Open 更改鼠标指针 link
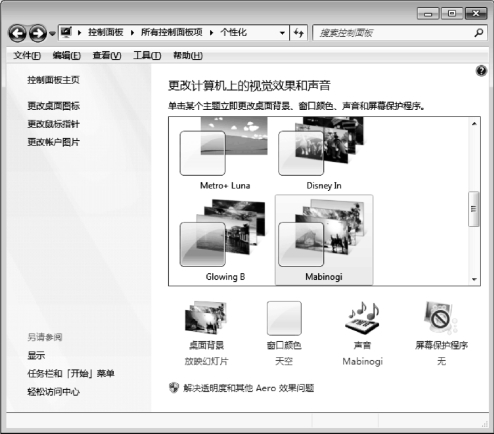This screenshot has height=434, width=494. [x=53, y=124]
